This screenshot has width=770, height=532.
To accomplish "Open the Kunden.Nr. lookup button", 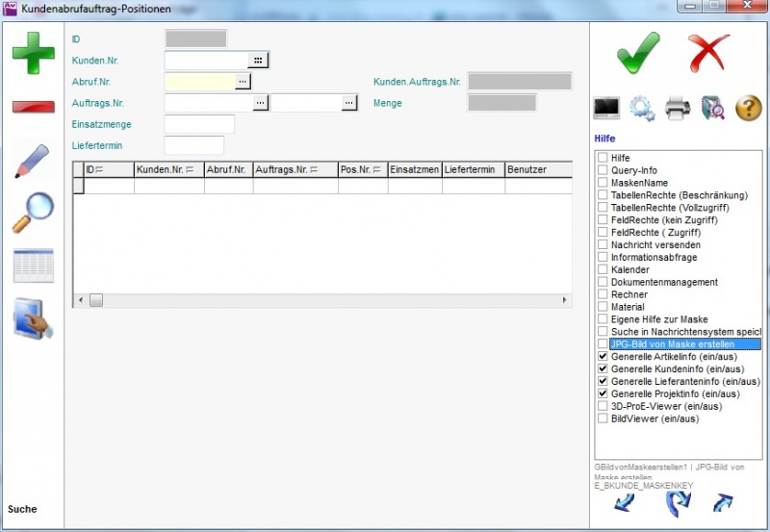I will (258, 61).
